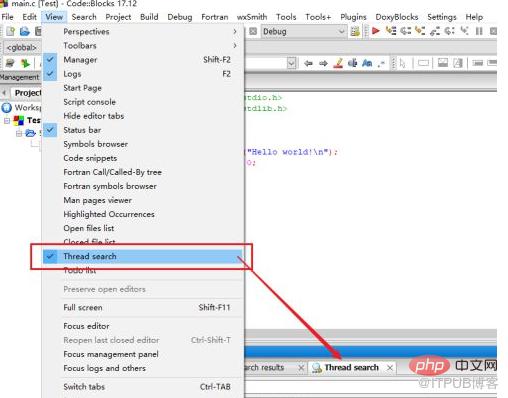Choose Focus editor from View menu
The width and height of the screenshot is (508, 398).
point(143,326)
